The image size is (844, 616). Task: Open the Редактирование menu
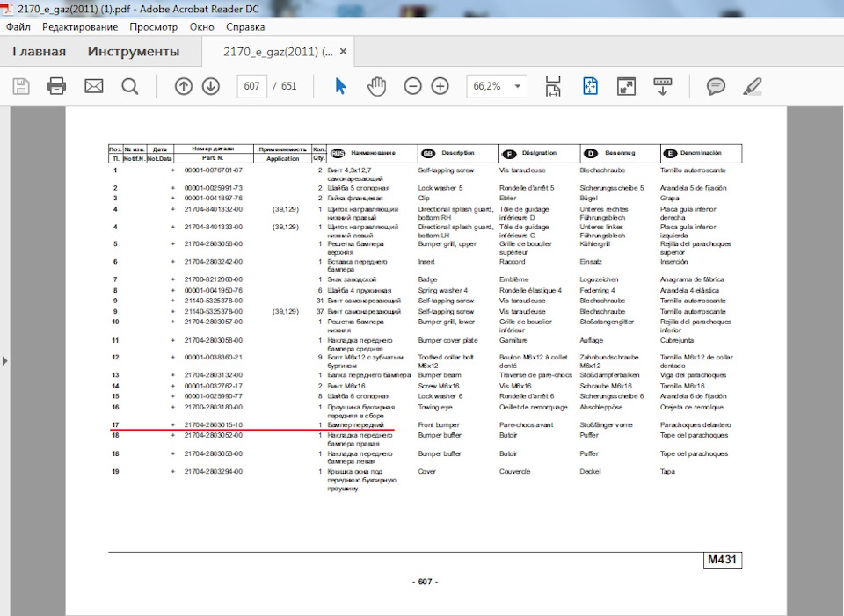(x=80, y=27)
